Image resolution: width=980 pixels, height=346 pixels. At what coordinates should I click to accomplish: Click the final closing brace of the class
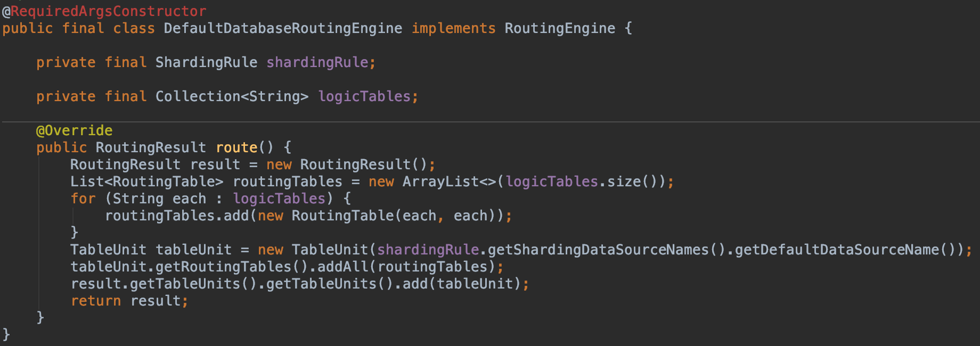[6, 335]
